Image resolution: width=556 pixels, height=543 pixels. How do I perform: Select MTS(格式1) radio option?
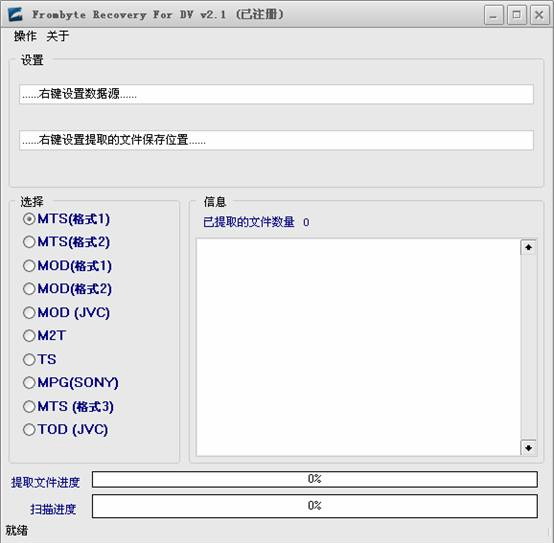[x=66, y=219]
